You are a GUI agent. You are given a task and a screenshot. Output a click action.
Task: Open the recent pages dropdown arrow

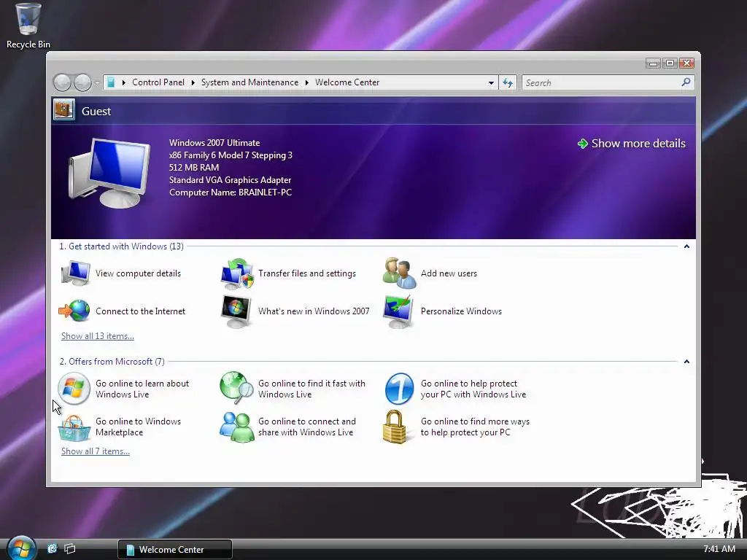pos(97,83)
